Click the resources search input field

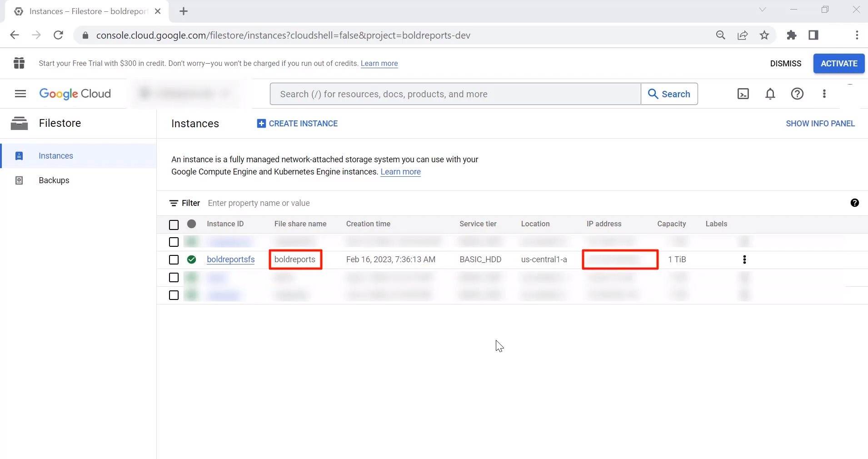click(454, 94)
